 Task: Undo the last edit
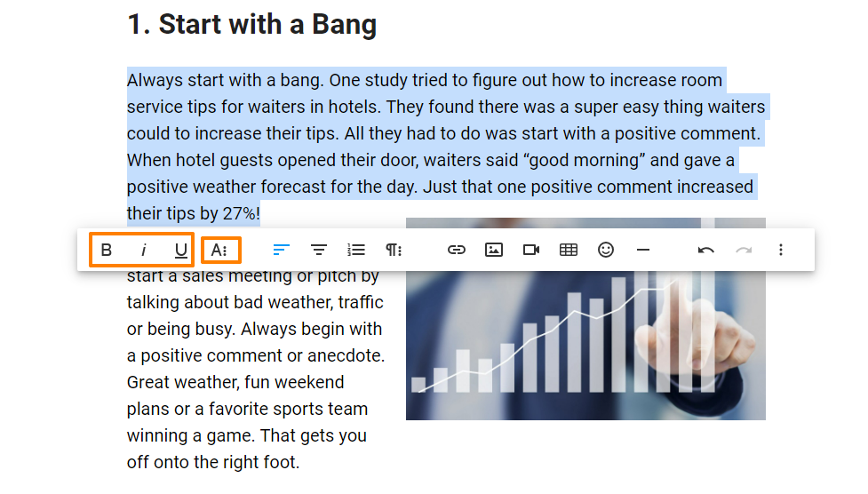tap(705, 250)
